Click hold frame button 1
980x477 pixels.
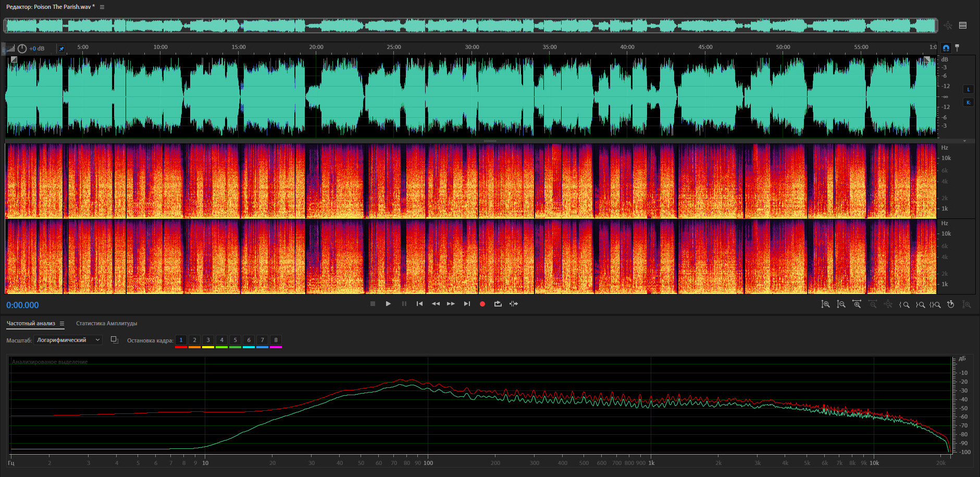(x=181, y=340)
